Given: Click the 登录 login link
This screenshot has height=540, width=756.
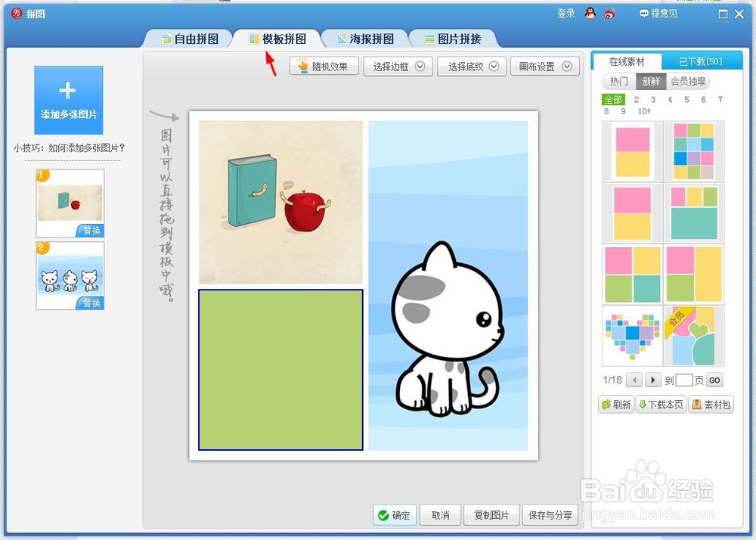Looking at the screenshot, I should (x=566, y=14).
